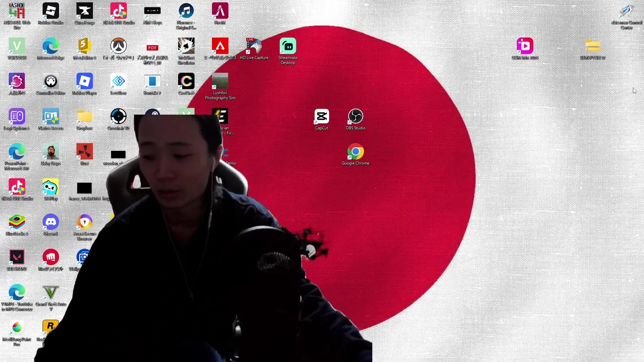
Task: Select the purple Jinrou game icon
Action: [x=17, y=81]
